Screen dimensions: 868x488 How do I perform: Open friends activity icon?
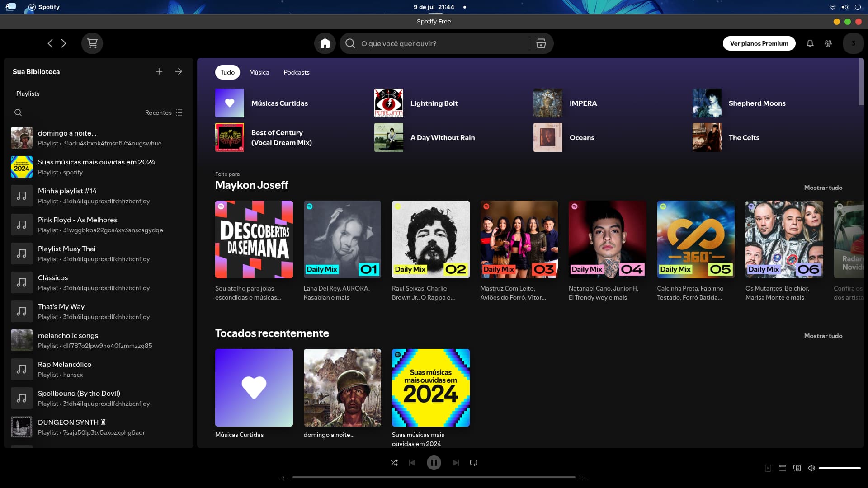[x=828, y=43]
